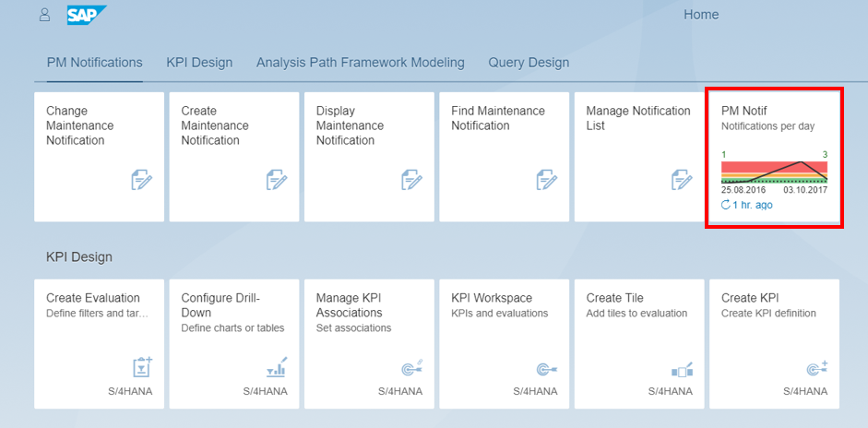Viewport: 868px width, 428px height.
Task: Open Analysis Path Framework Modeling tab
Action: pos(361,63)
